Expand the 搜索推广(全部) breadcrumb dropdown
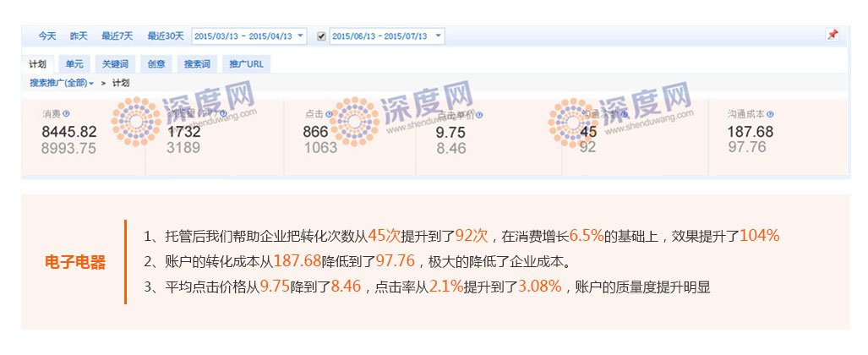Image resolution: width=868 pixels, height=355 pixels. pyautogui.click(x=61, y=83)
